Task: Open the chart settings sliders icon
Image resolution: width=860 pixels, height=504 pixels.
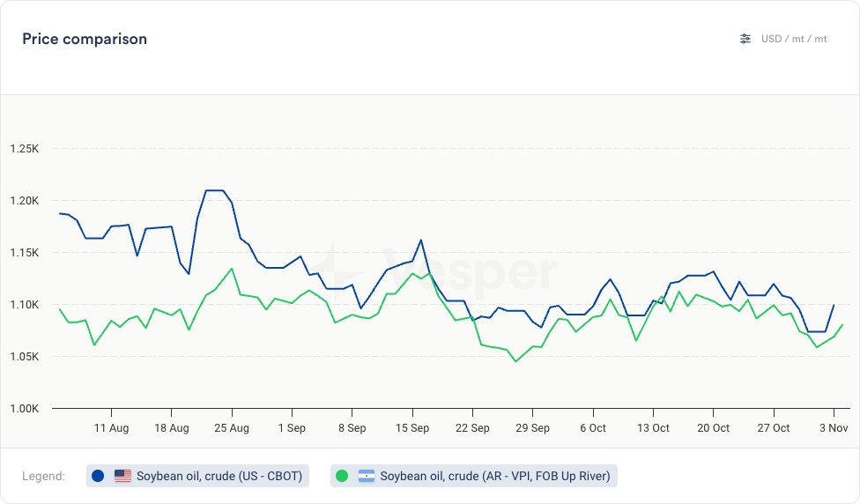Action: [745, 39]
